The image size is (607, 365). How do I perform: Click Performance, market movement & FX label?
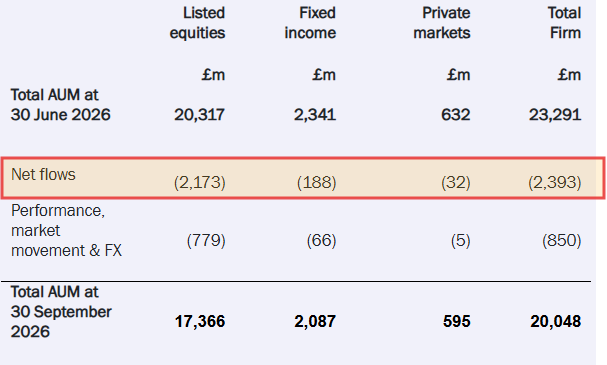[x=66, y=231]
